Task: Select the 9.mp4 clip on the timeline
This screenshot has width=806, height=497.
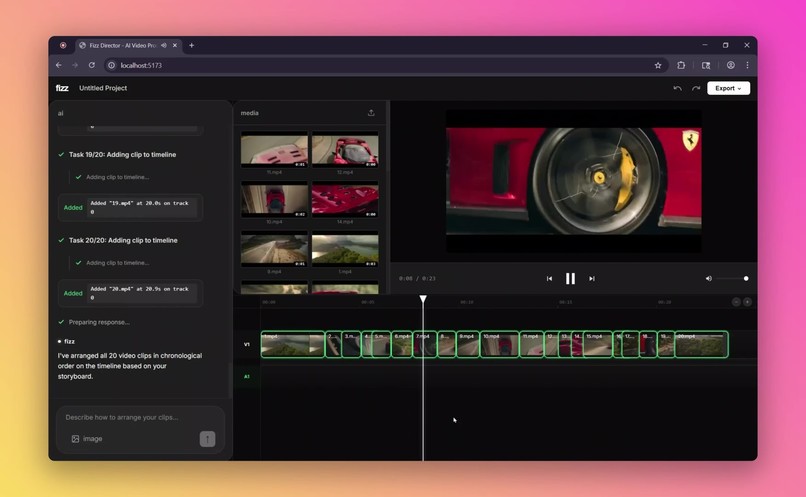Action: 468,344
